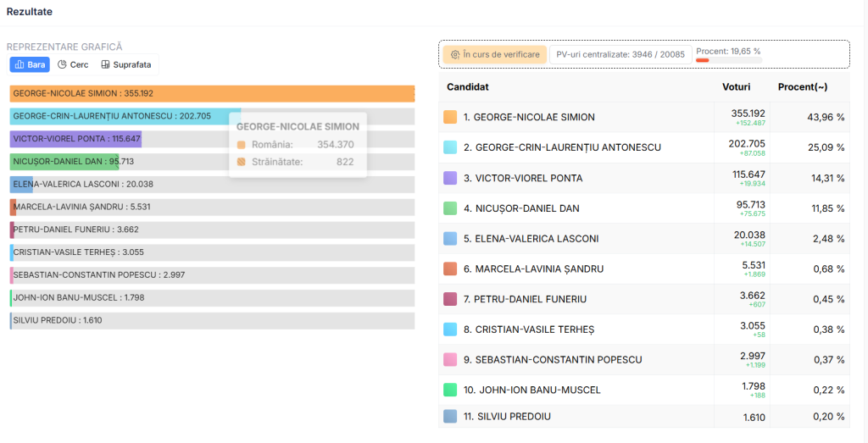Click the verification status icon
This screenshot has height=443, width=868.
point(455,54)
